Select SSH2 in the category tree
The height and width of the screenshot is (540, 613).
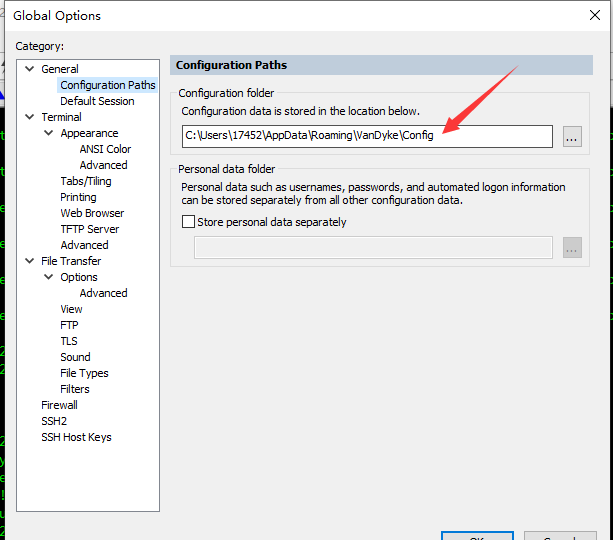click(x=54, y=421)
